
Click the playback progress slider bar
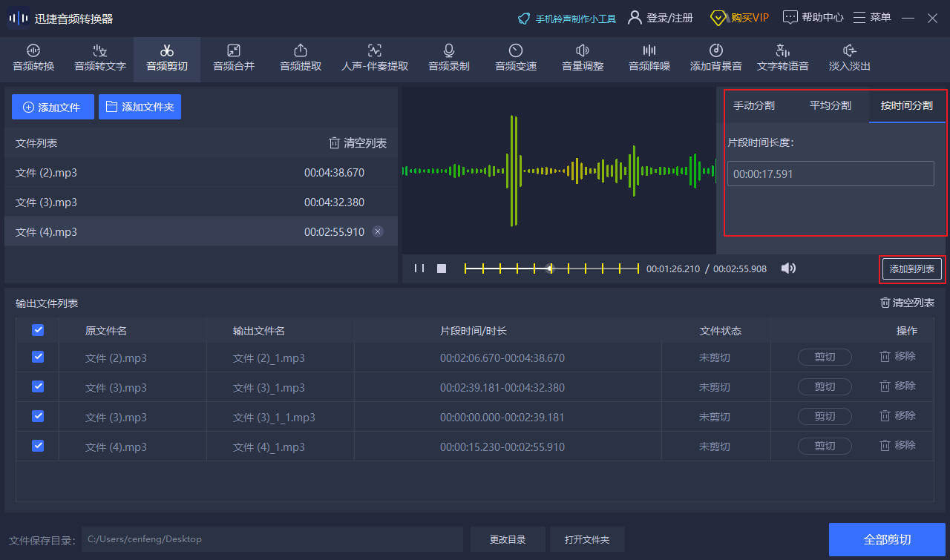point(551,268)
